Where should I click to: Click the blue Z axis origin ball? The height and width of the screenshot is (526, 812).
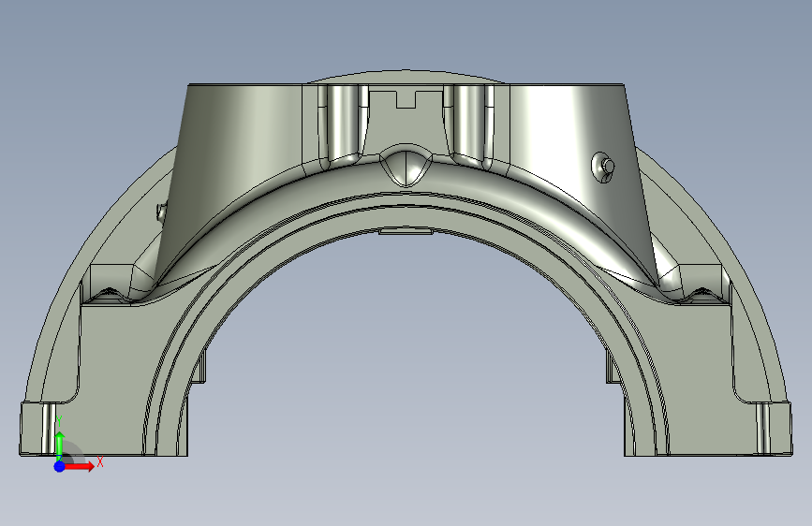60,466
